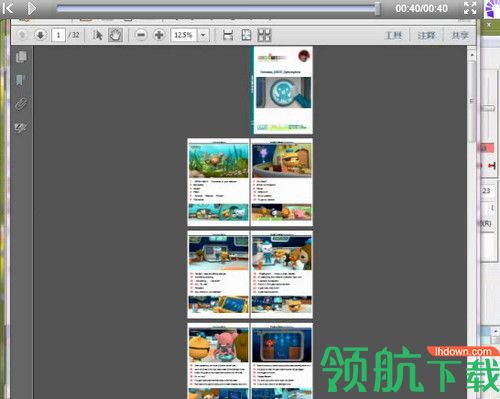Go to previous PDF page
This screenshot has width=500, height=399.
click(22, 35)
